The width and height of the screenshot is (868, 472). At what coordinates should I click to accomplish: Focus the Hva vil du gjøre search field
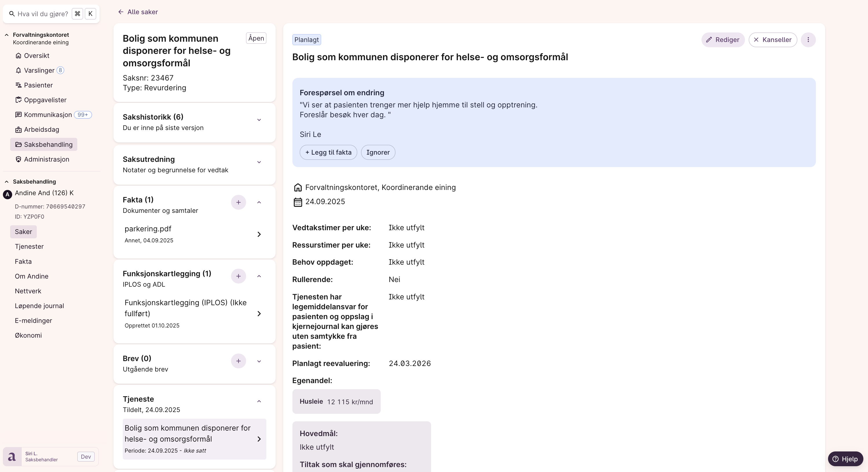(43, 14)
